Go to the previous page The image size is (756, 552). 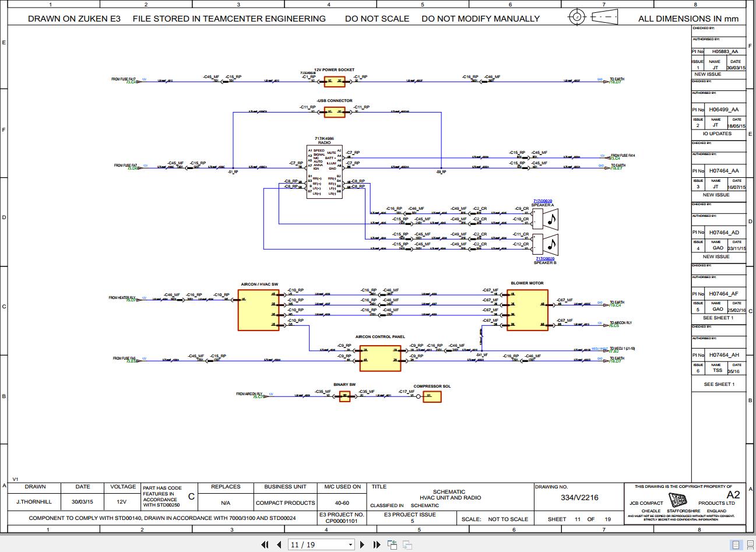click(279, 544)
